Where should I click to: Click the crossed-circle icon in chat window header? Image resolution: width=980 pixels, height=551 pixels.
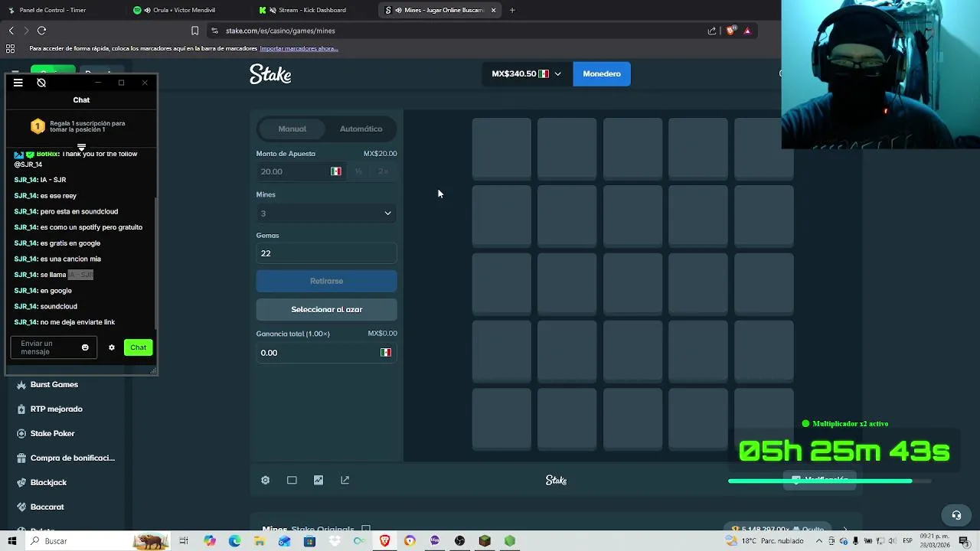click(x=41, y=83)
